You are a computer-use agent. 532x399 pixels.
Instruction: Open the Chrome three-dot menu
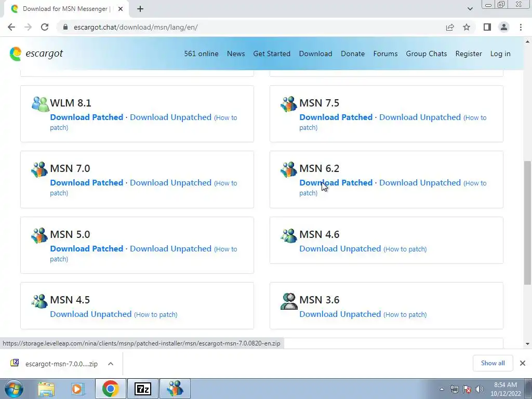click(x=521, y=27)
